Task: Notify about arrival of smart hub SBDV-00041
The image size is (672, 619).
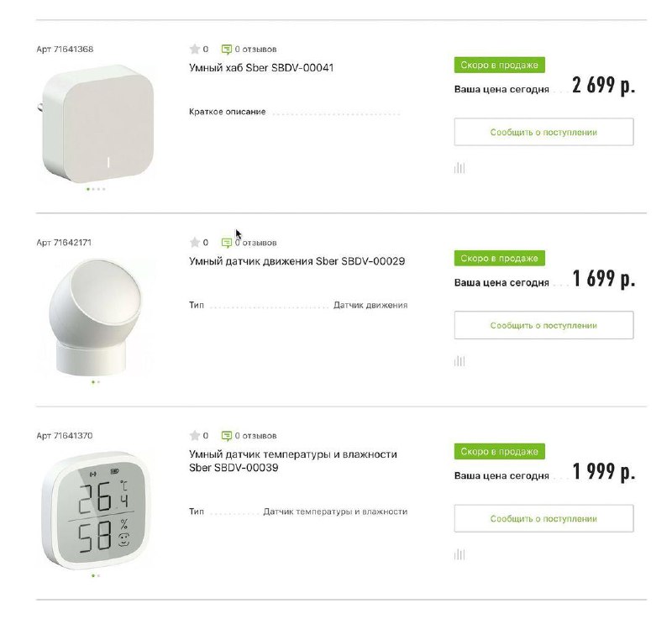Action: coord(543,132)
